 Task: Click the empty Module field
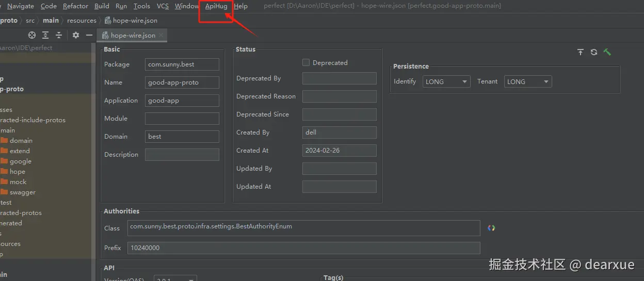[182, 119]
